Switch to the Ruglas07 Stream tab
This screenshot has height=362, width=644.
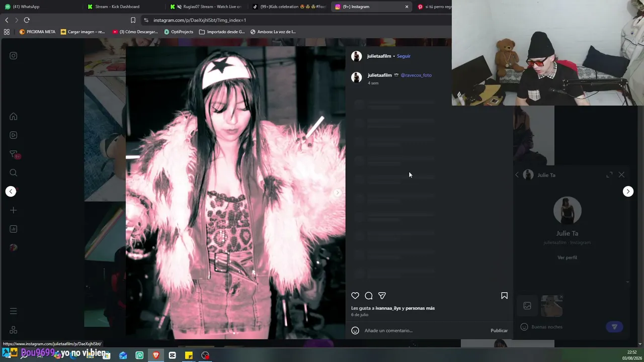[x=207, y=7]
